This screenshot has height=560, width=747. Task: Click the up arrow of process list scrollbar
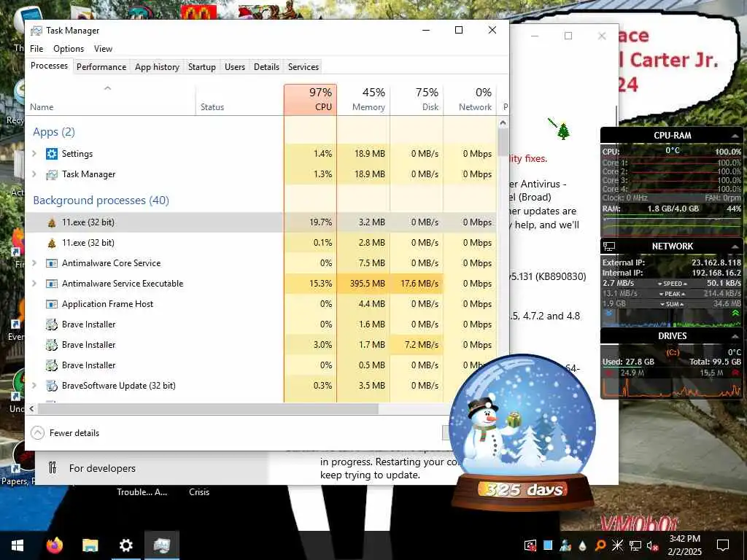click(x=503, y=122)
